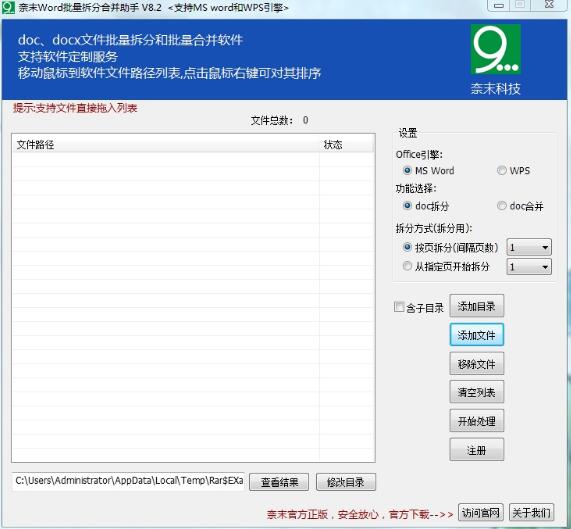Click the 添加文件 button
The width and height of the screenshot is (571, 529).
pos(477,335)
